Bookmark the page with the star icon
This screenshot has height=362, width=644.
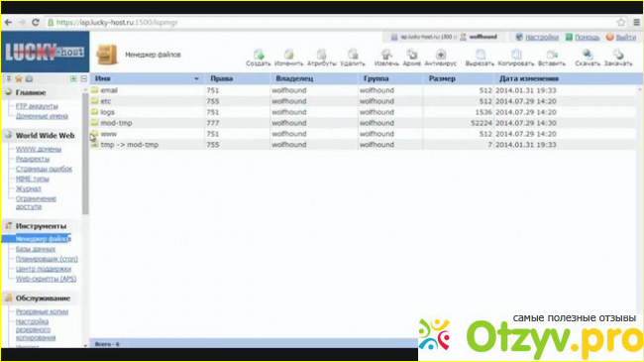pyautogui.click(x=621, y=22)
